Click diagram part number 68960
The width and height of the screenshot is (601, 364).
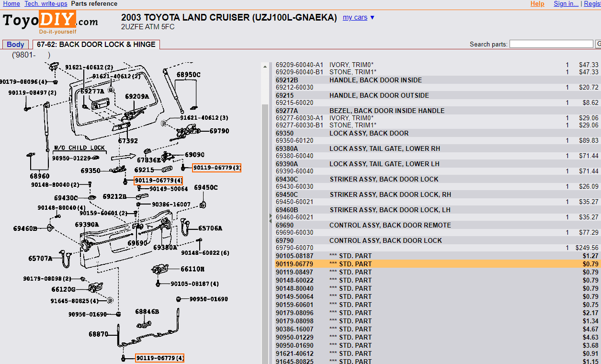[x=40, y=176]
